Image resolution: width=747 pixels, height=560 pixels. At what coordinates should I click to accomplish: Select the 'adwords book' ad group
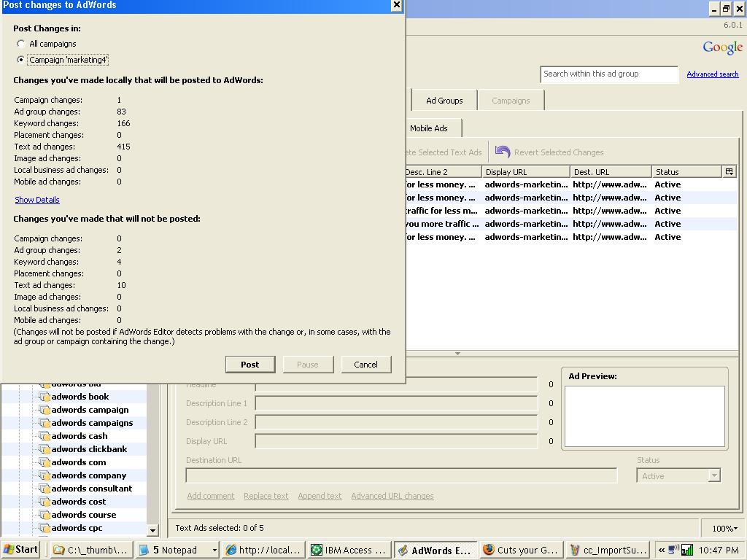[x=80, y=397]
